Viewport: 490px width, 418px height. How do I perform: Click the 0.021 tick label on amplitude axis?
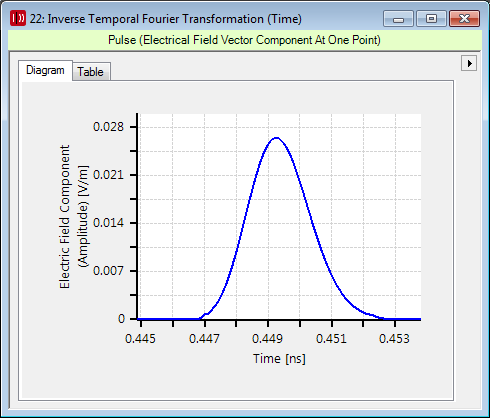(x=108, y=175)
